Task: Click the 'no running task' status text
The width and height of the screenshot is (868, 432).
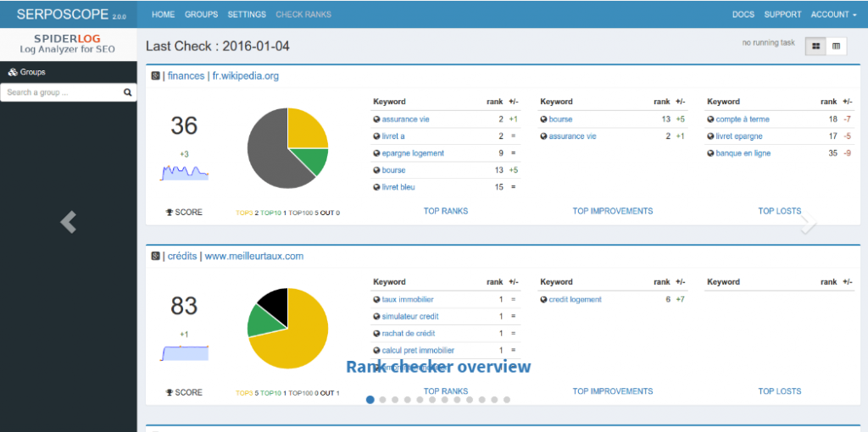Action: coord(768,42)
